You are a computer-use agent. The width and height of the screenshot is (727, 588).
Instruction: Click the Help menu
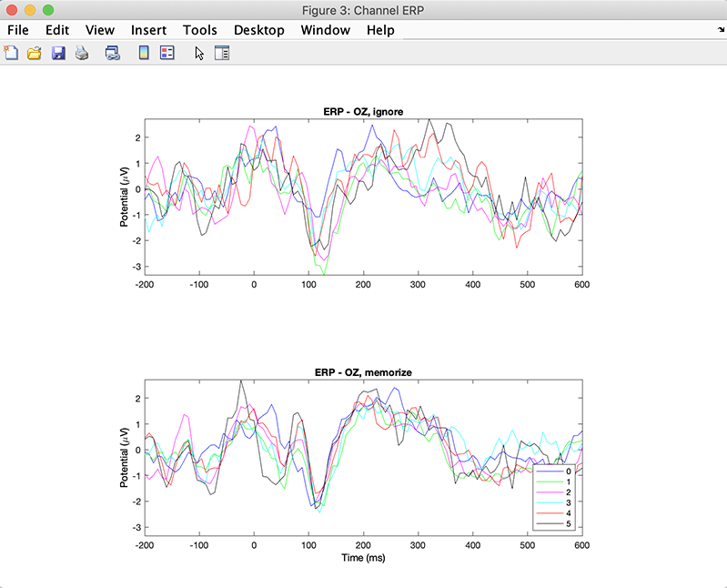tap(380, 30)
